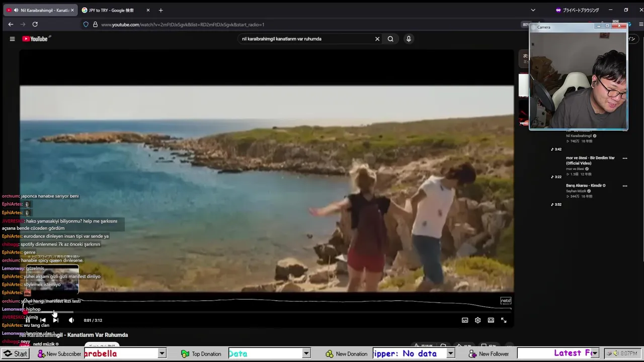Click the site padlock icon
The height and width of the screenshot is (362, 644).
[x=95, y=24]
